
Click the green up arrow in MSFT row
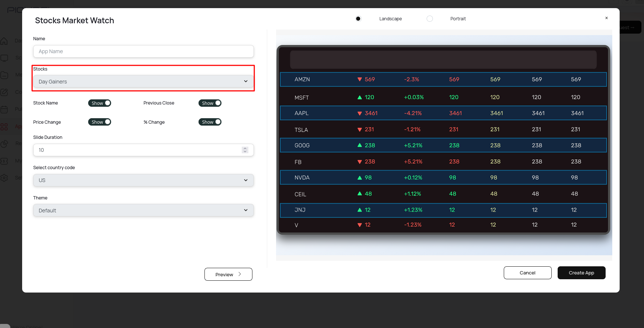click(x=360, y=97)
